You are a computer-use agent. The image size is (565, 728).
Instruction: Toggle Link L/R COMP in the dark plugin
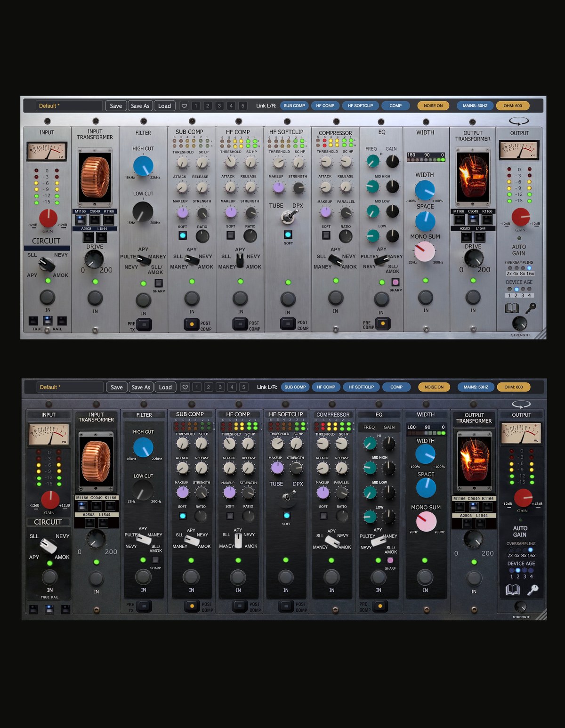click(x=396, y=387)
